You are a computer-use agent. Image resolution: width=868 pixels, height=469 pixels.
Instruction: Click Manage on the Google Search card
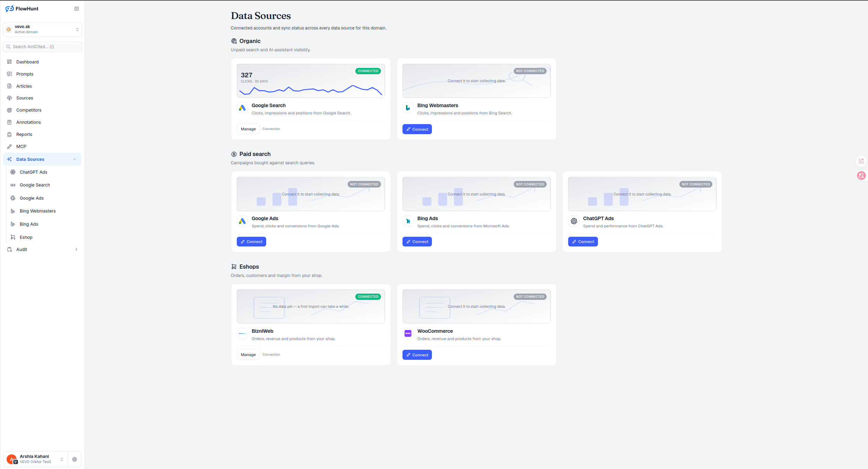pyautogui.click(x=248, y=129)
